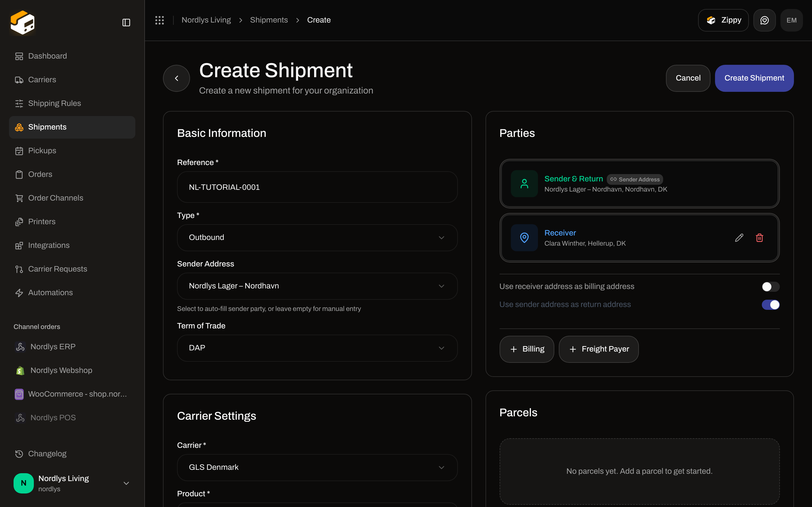Open the Type dropdown showing Outbound
Screen dimensions: 812x507
[317, 237]
